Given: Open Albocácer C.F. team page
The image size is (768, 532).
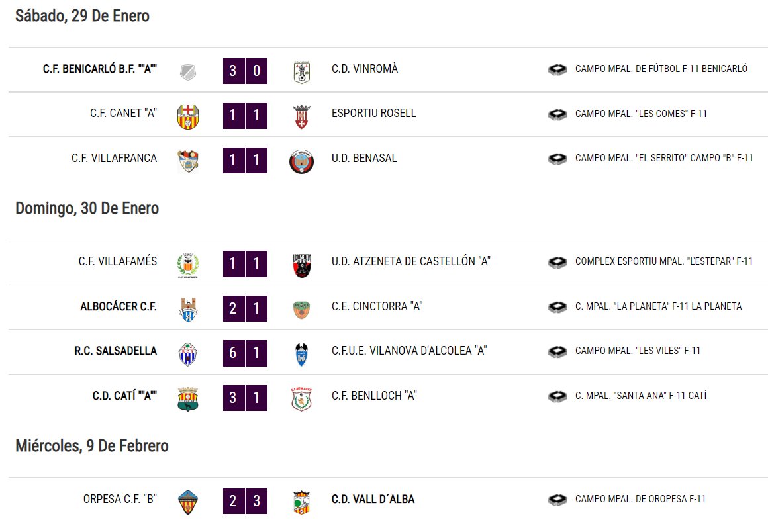Looking at the screenshot, I should point(119,306).
